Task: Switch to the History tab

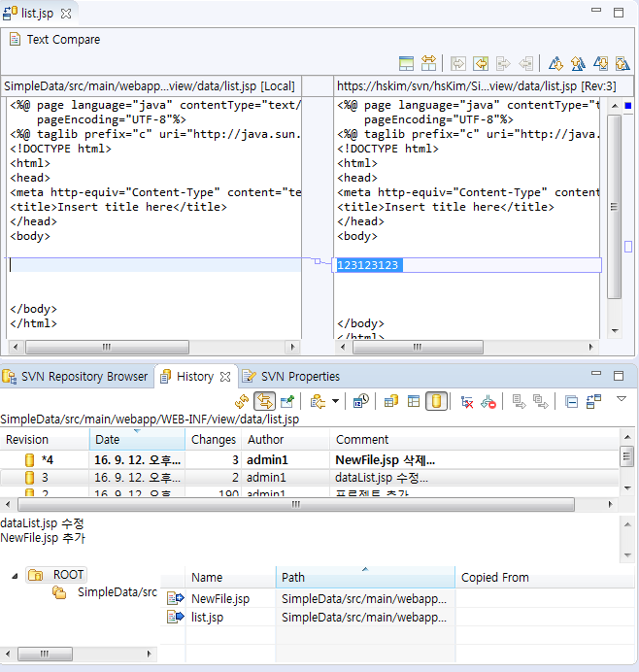Action: point(195,376)
